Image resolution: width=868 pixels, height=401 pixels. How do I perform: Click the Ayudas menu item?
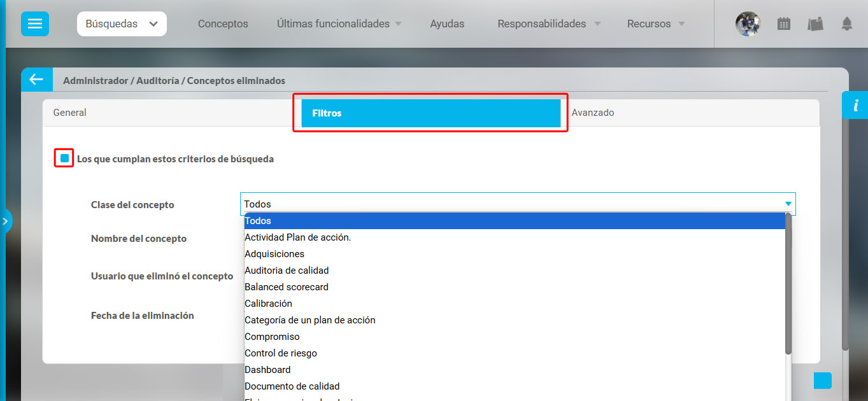[447, 23]
